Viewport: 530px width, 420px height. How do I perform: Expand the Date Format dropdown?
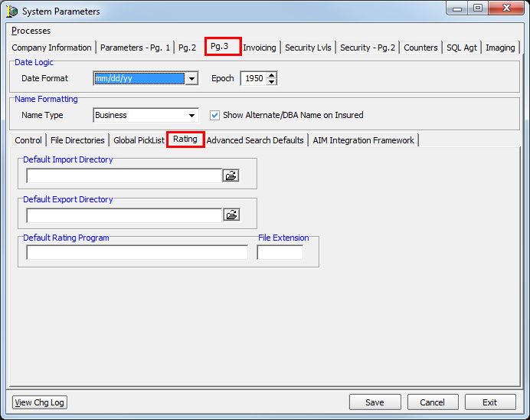coord(191,78)
